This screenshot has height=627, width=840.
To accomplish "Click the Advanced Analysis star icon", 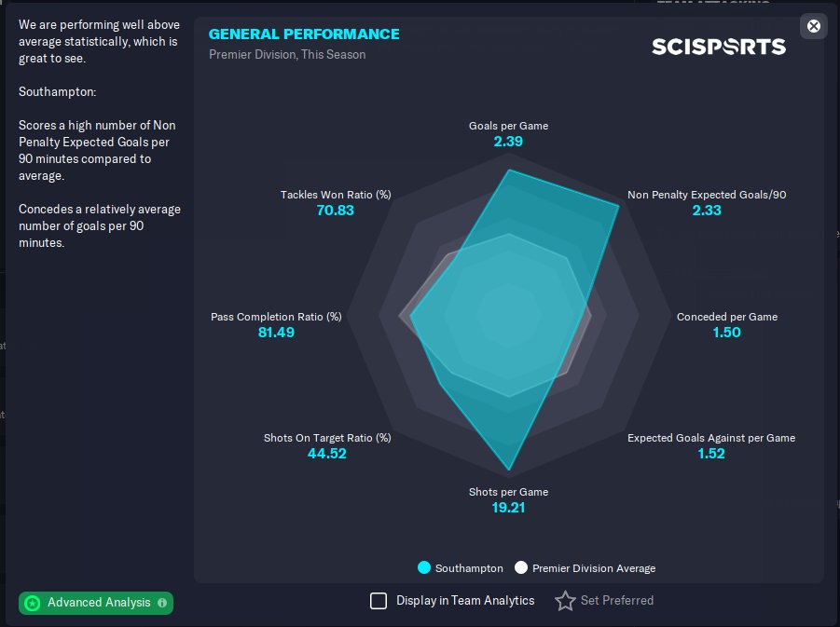I will pyautogui.click(x=33, y=603).
